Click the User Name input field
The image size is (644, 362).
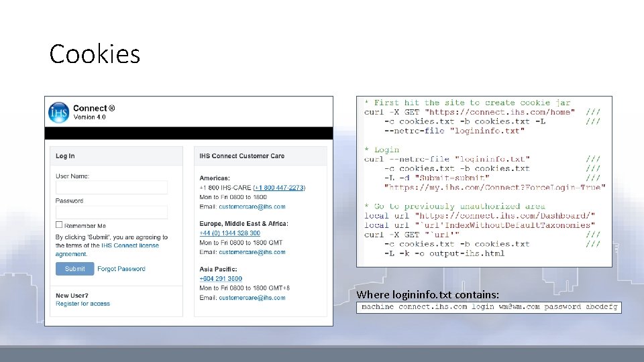[x=111, y=188]
